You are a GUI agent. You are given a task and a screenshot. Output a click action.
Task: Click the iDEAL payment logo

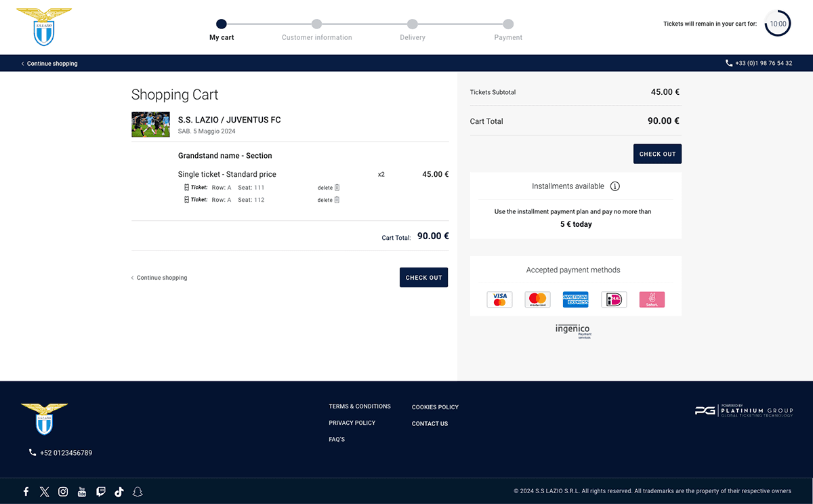[614, 299]
